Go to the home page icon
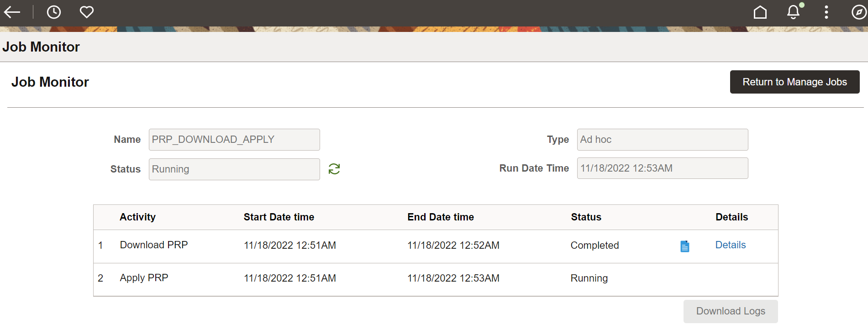868x335 pixels. coord(760,12)
